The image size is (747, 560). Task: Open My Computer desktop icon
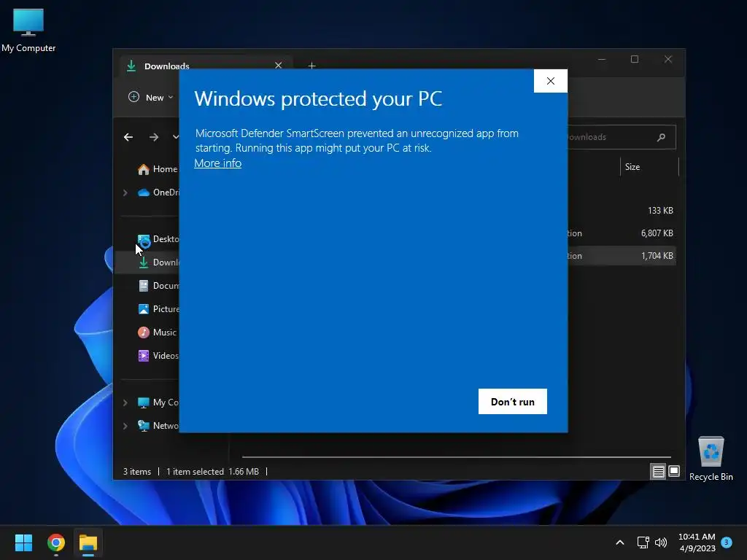(28, 31)
